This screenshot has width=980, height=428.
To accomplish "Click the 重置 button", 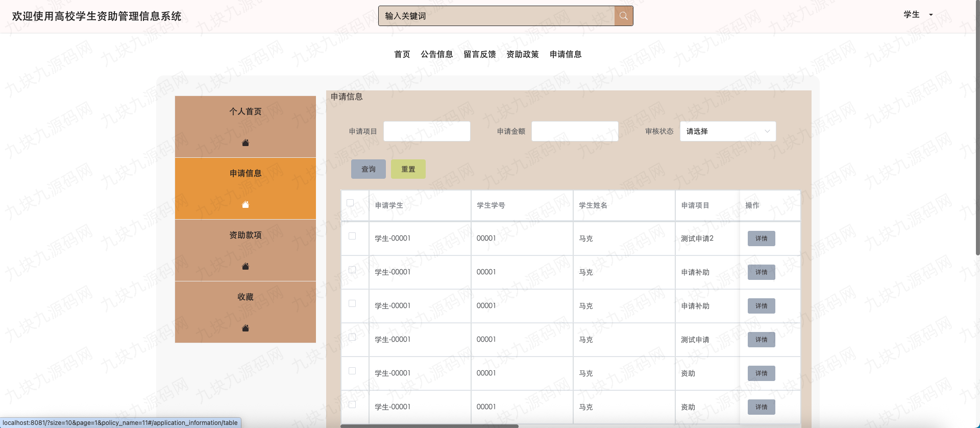I will 408,169.
